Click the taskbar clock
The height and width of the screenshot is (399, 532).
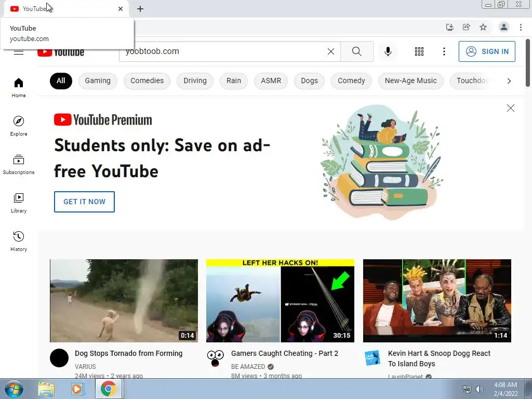click(x=506, y=389)
